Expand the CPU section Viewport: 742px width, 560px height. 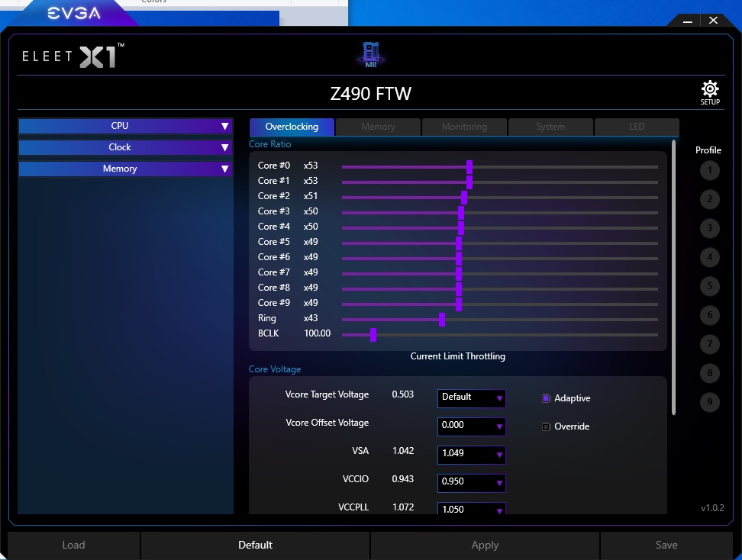point(125,126)
